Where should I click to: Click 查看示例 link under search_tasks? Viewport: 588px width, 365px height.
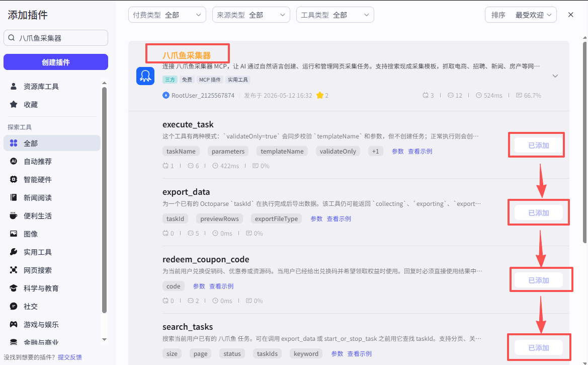(x=360, y=354)
